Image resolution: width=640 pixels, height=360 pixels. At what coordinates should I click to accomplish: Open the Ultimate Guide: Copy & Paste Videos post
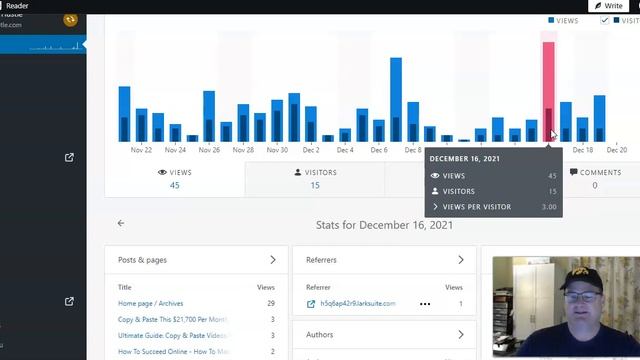[x=173, y=336]
